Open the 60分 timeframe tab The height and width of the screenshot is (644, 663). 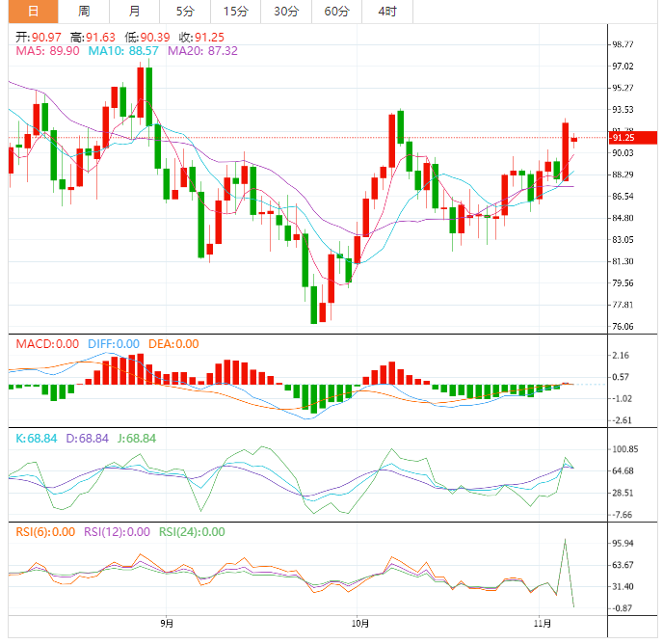click(336, 12)
